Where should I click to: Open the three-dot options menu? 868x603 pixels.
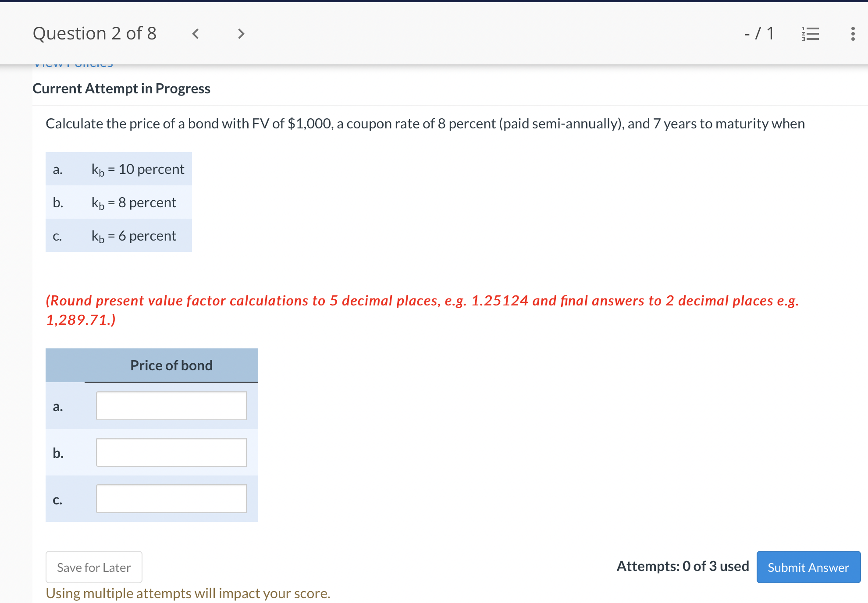click(852, 33)
